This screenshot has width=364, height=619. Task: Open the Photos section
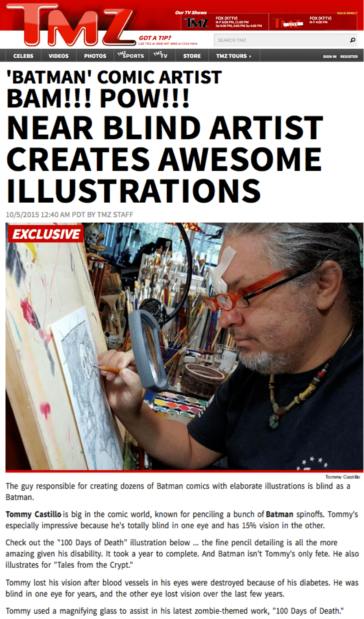[x=95, y=56]
